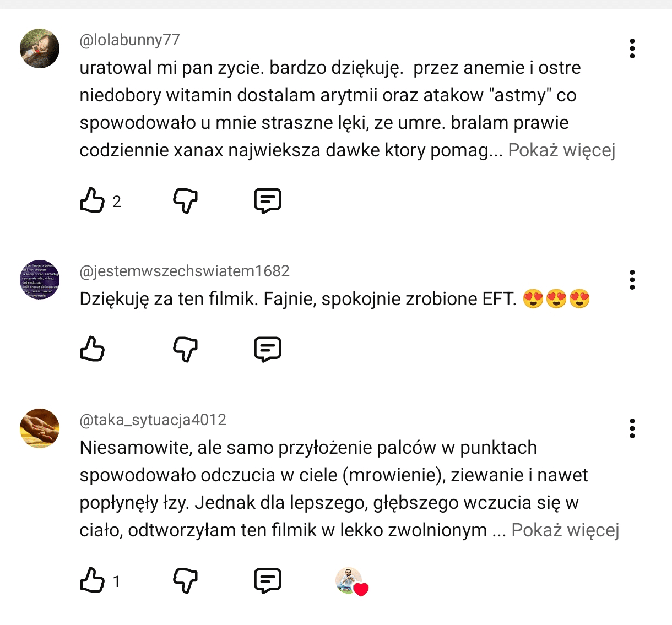Click the creator heart badge on @taka_sytuacja4012 comment

coord(352,581)
